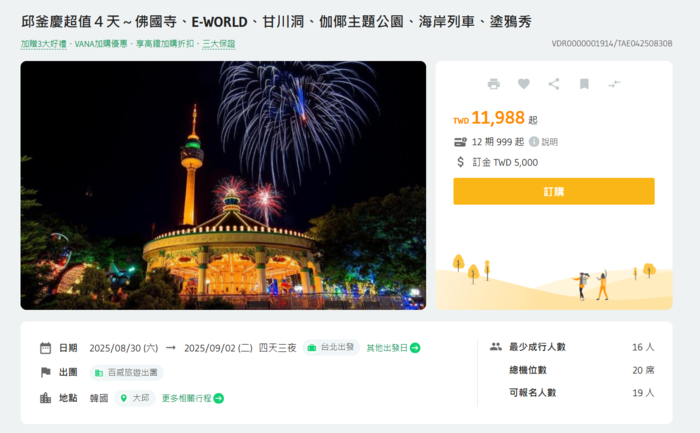Click the print icon
Viewport: 700px width, 433px height.
coord(493,84)
